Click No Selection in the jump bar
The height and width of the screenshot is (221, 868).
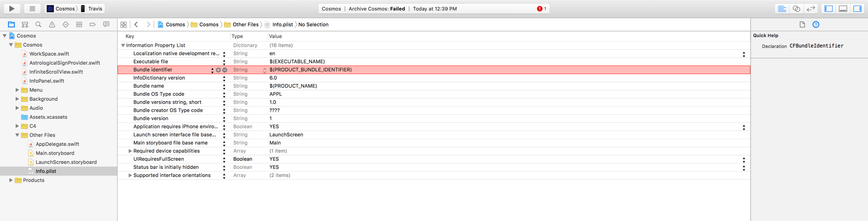313,25
